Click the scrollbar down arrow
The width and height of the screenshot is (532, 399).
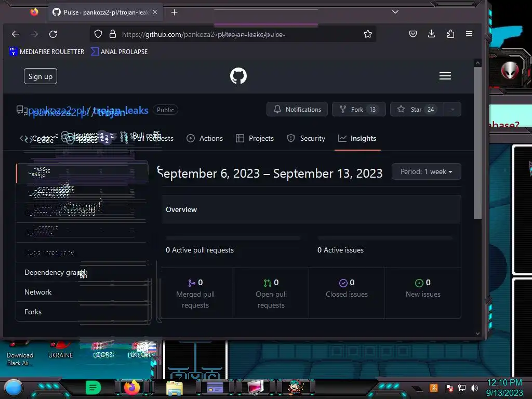(x=478, y=334)
